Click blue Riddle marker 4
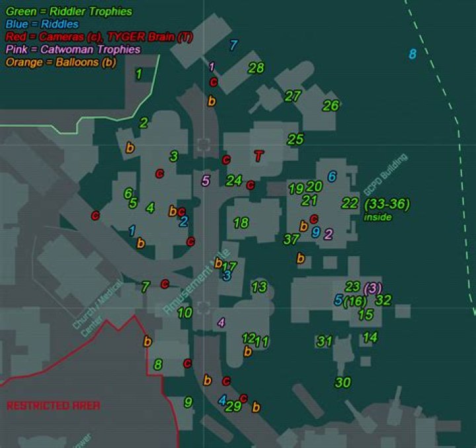This screenshot has width=476, height=448. point(223,400)
